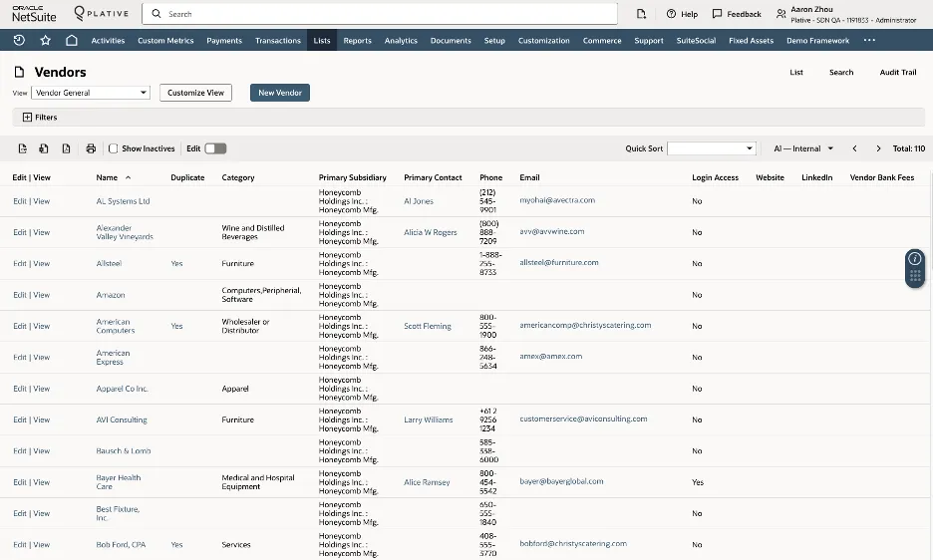Open the Custom Metrics menu
The width and height of the screenshot is (933, 560).
[165, 41]
